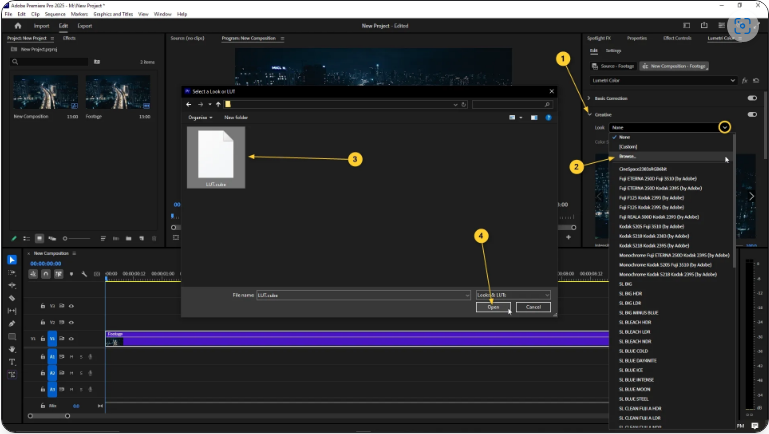Viewport: 769px width, 434px height.
Task: Click the Look list scrollbar
Action: 734,201
